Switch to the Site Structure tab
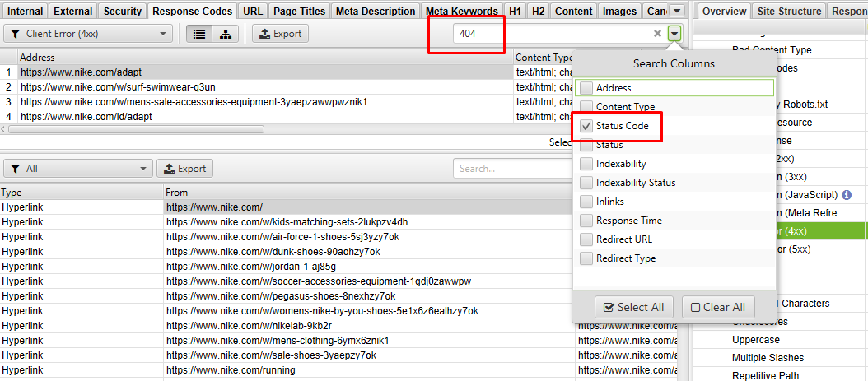Screen dimensions: 868x381 [789, 11]
